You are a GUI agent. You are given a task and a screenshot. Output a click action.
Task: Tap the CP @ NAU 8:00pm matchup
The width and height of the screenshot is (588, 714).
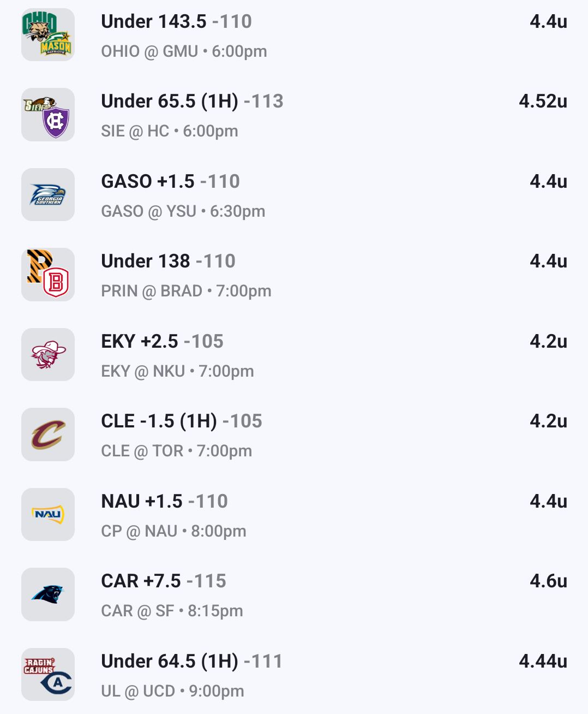tap(173, 531)
